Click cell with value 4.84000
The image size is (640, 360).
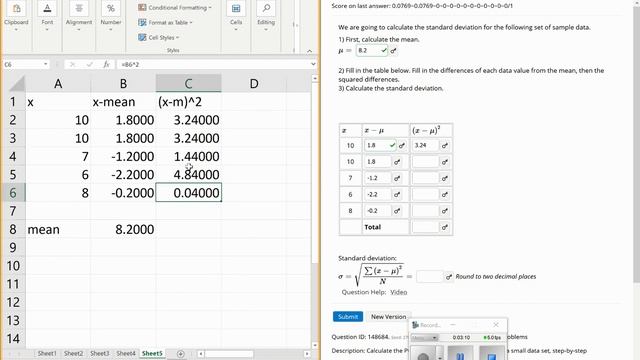188,175
